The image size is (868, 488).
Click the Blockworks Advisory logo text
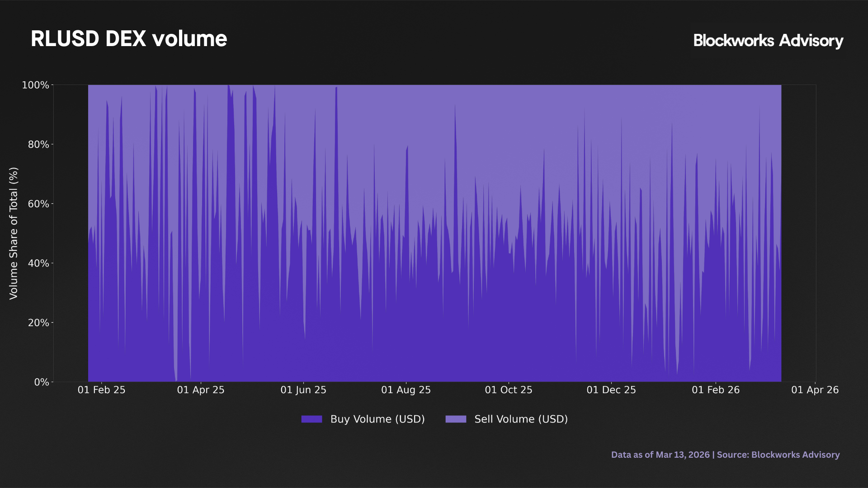pyautogui.click(x=768, y=41)
